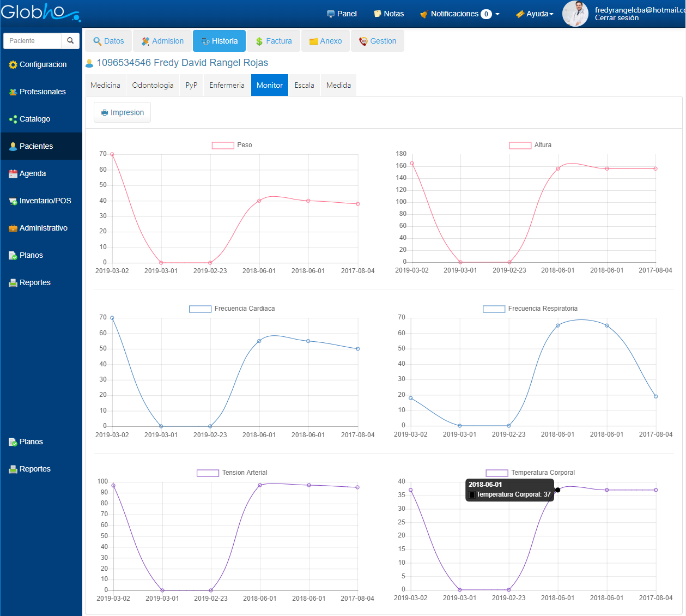Click the Administrativo briefcase icon
Viewport: 686px width, 616px height.
13,228
